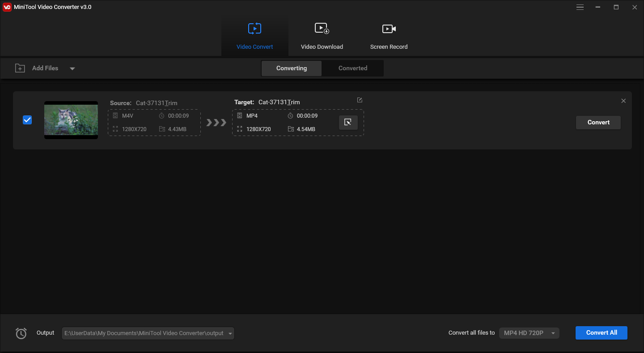Click the target MP4 format label
The height and width of the screenshot is (353, 644).
click(252, 116)
